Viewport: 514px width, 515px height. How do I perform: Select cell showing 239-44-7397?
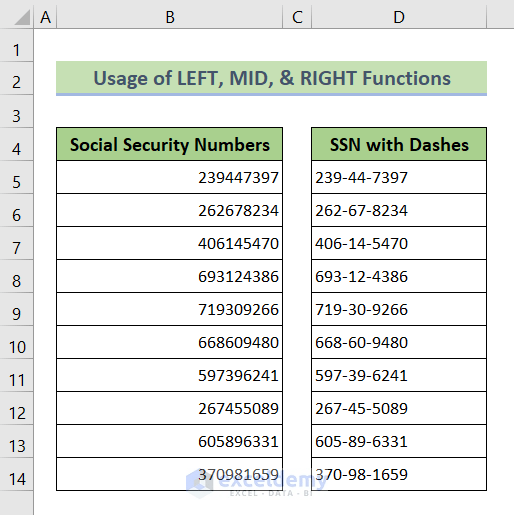coord(399,177)
